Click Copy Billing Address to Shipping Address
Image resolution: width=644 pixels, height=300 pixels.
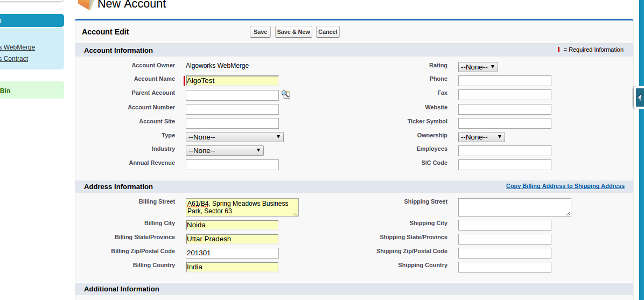tap(565, 186)
